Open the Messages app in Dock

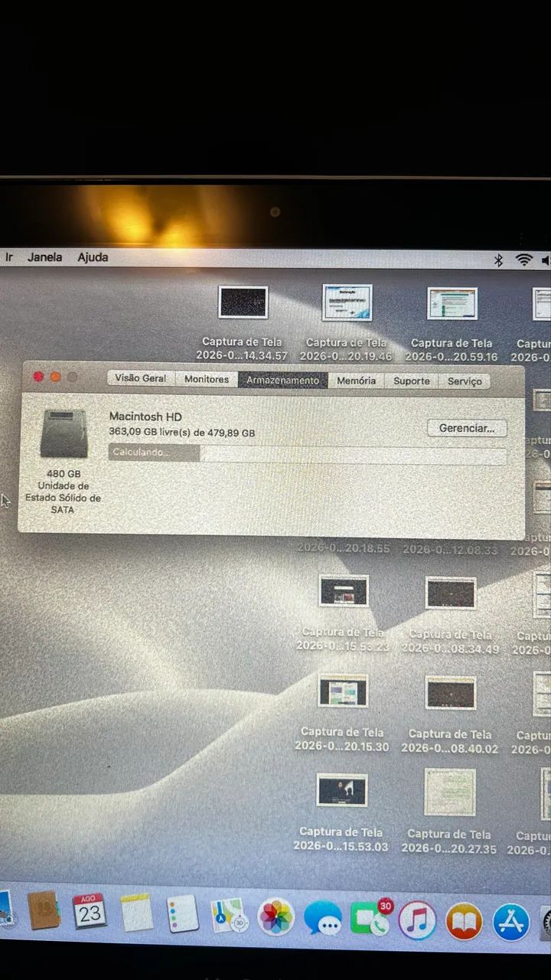click(323, 918)
